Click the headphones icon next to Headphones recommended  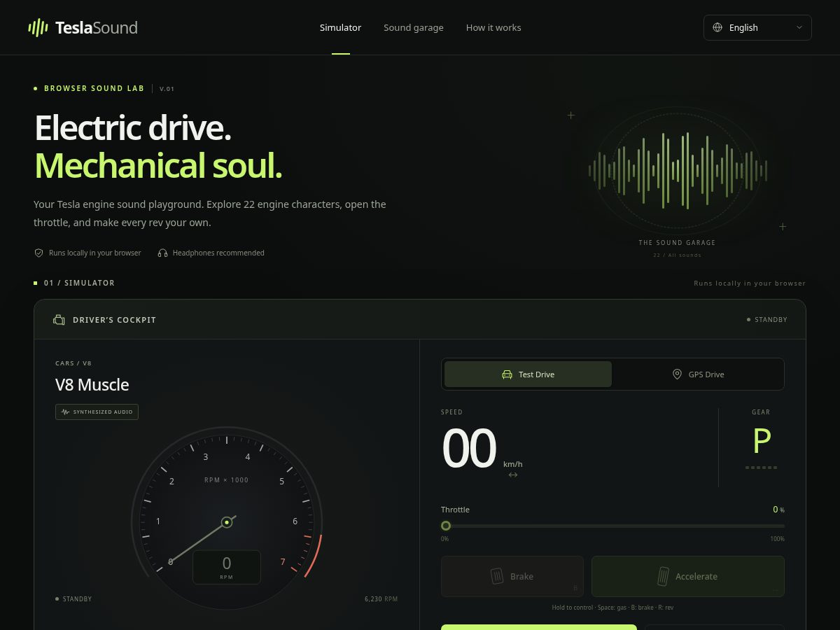coord(162,253)
